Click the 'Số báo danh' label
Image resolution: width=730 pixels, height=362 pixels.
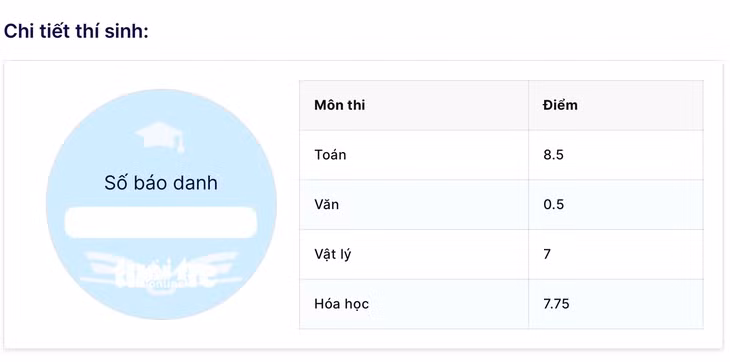coord(161,183)
